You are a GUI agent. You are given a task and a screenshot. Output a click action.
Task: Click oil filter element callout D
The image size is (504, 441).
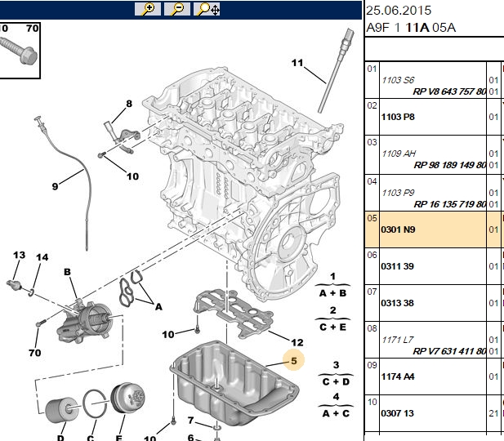[60, 438]
